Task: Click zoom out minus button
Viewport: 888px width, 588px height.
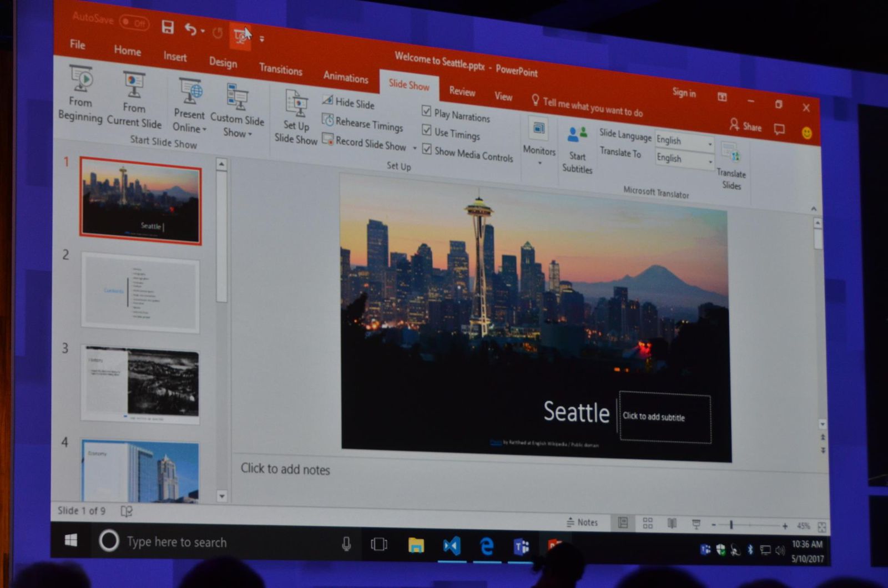Action: [x=714, y=525]
